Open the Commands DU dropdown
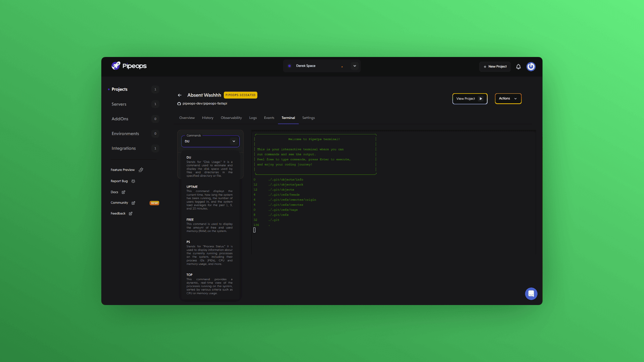Screen dimensions: 644x362 click(x=210, y=141)
